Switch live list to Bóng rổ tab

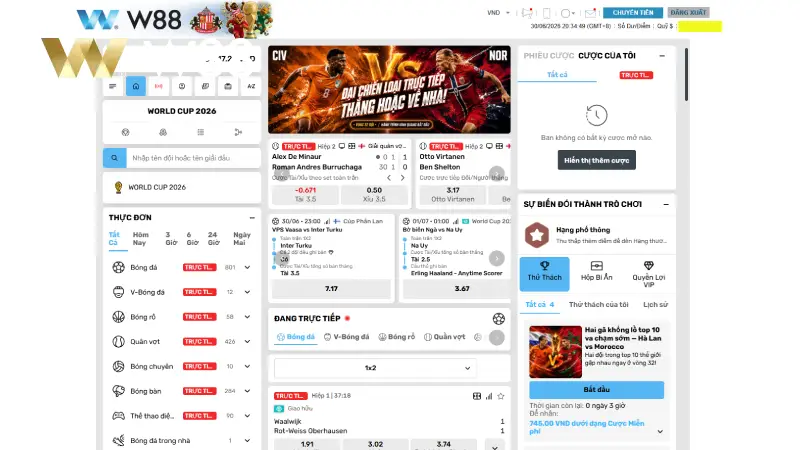397,337
